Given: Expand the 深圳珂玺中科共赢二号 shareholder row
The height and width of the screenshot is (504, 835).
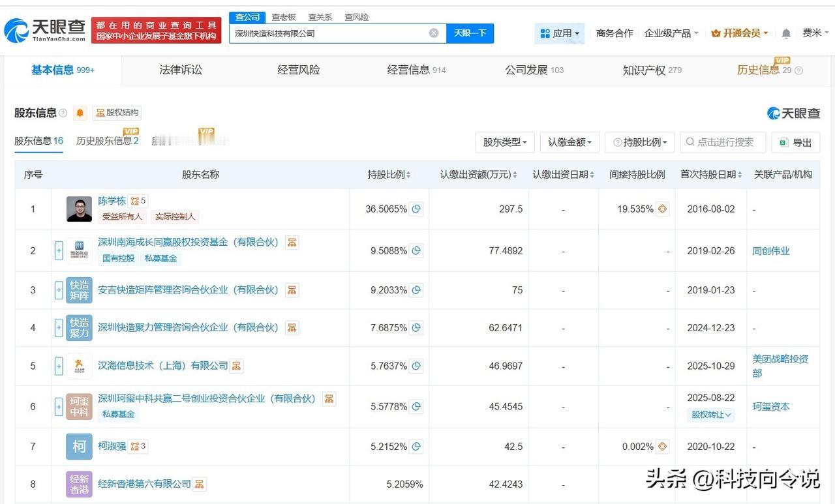Looking at the screenshot, I should (x=59, y=406).
